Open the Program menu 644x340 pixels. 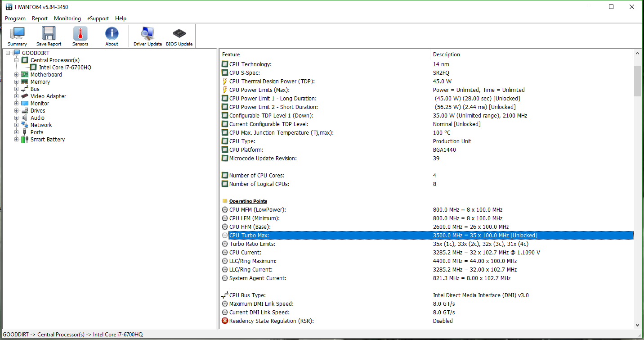pyautogui.click(x=15, y=18)
